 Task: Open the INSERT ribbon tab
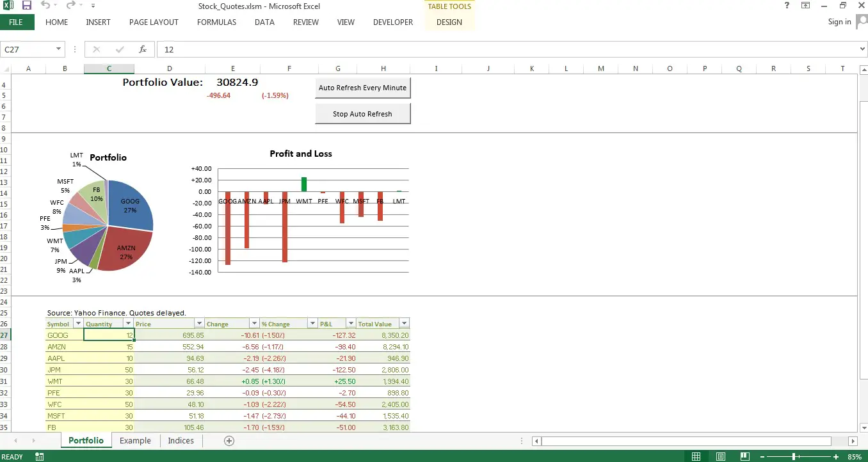pyautogui.click(x=98, y=22)
